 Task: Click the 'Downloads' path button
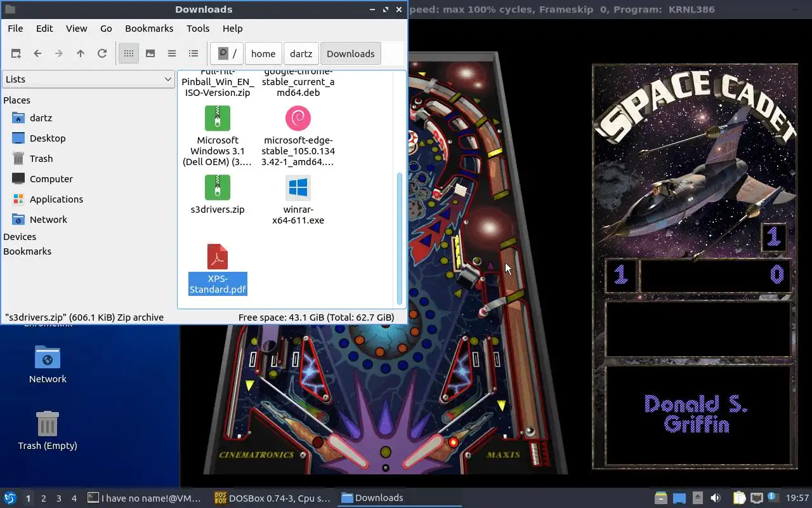pos(351,54)
